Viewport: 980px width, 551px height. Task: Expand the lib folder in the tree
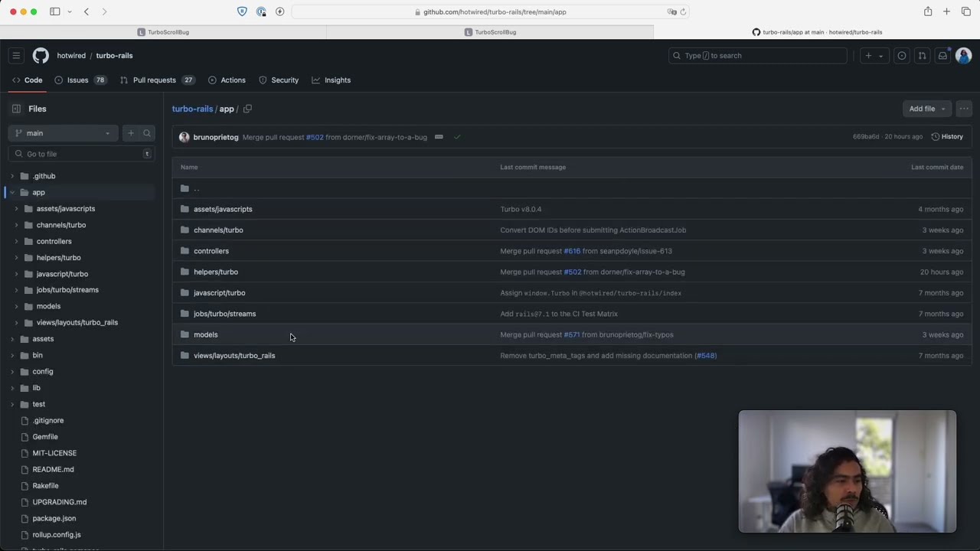pos(12,388)
